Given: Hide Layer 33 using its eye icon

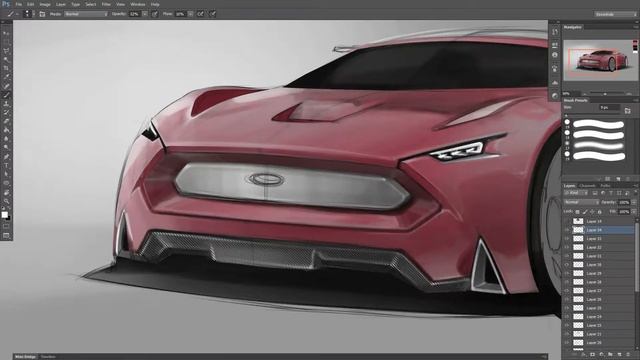Looking at the screenshot, I should [567, 239].
